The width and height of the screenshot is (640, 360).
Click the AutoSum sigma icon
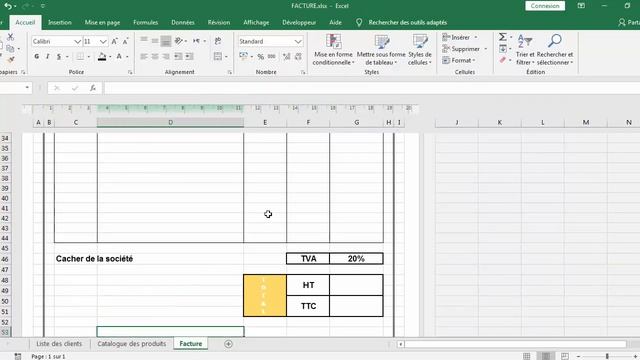tap(503, 37)
